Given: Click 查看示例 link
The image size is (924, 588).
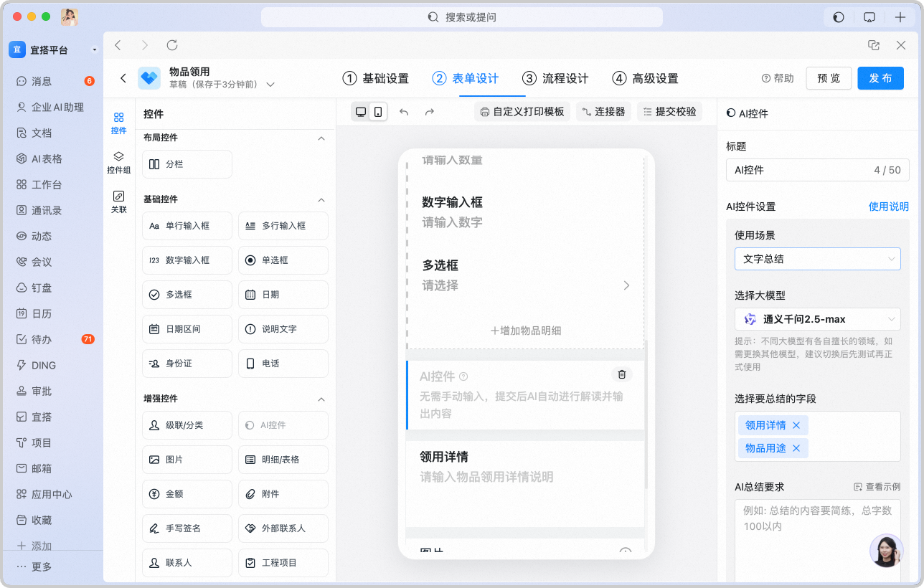Looking at the screenshot, I should 877,487.
